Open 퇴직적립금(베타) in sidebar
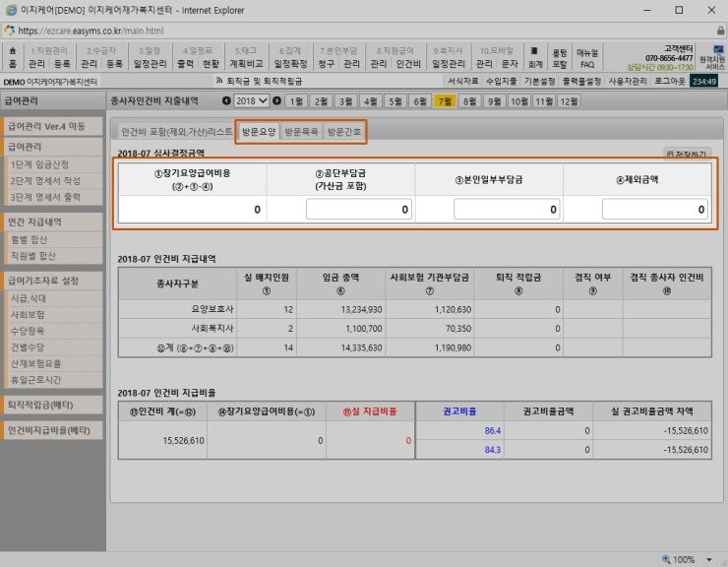Screen dimensions: 728x567 52,405
